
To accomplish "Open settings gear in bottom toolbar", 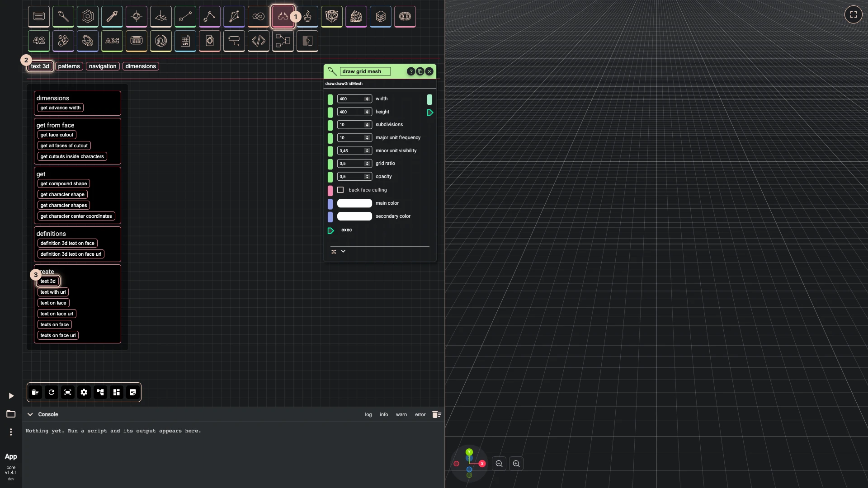I will [84, 392].
